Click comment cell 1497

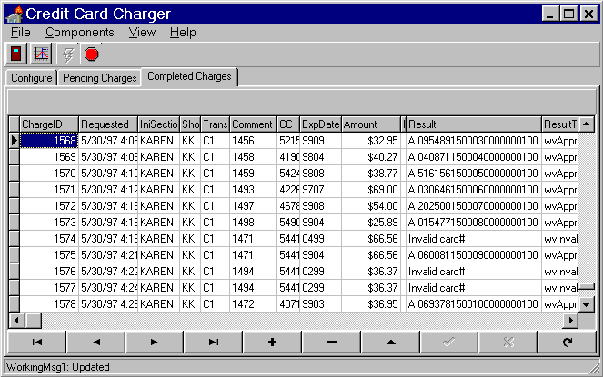tap(253, 206)
